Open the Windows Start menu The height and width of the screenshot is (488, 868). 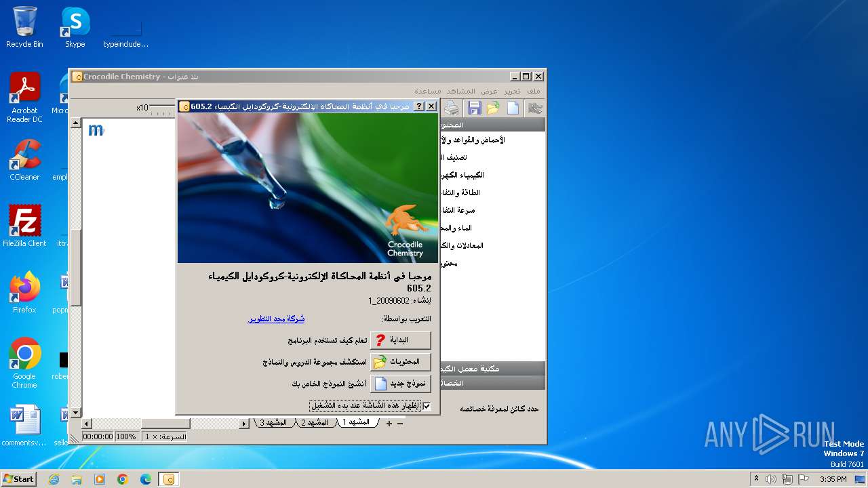(x=19, y=479)
